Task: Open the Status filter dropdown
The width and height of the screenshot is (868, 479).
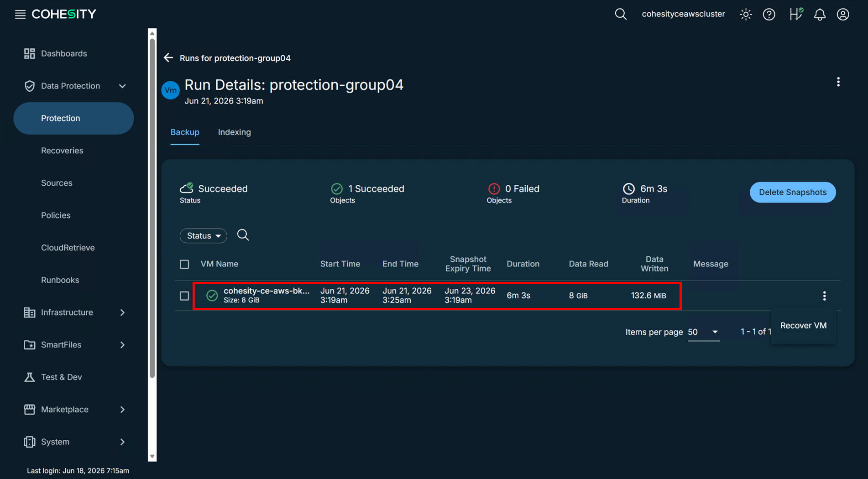Action: tap(203, 235)
